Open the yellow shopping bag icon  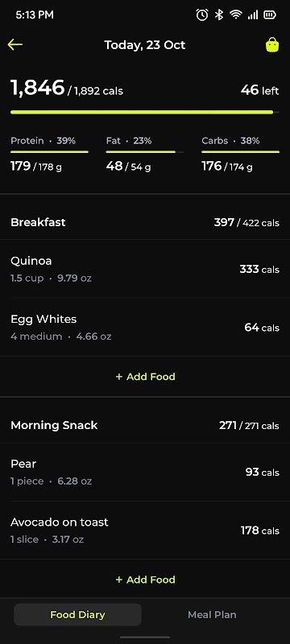(x=272, y=45)
